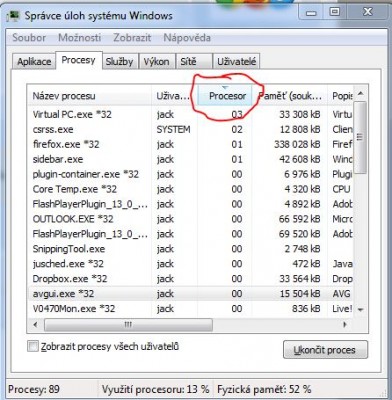Click the SYSTEM user cell

173,129
